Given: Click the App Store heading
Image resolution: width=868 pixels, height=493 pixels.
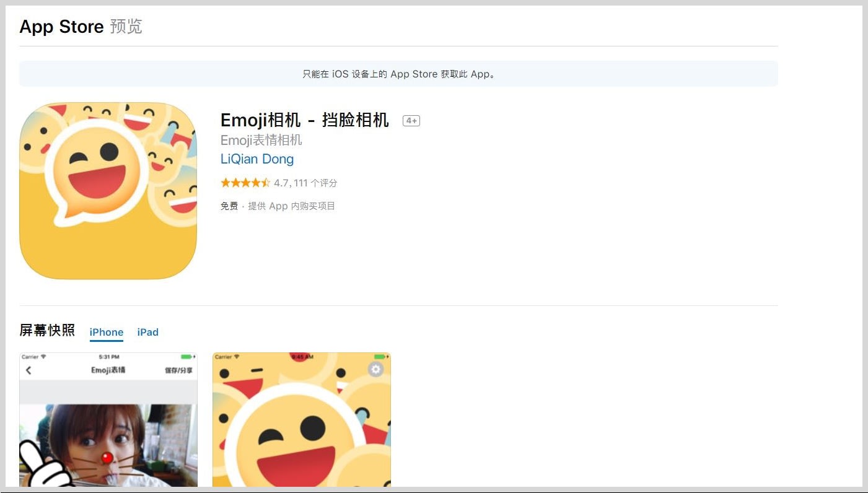Looking at the screenshot, I should click(x=61, y=27).
